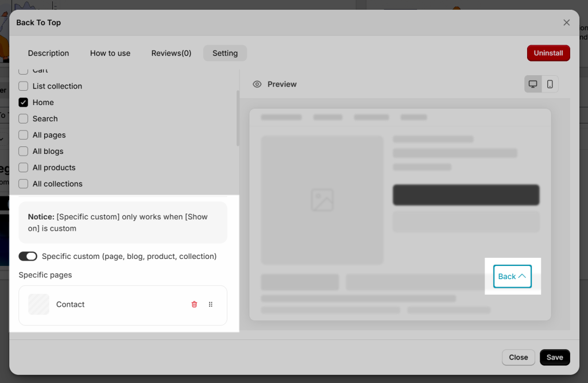Switch to the How to use tab

point(110,53)
